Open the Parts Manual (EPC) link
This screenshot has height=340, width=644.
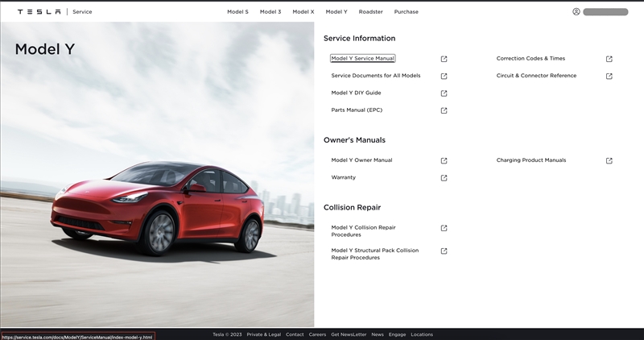[357, 110]
